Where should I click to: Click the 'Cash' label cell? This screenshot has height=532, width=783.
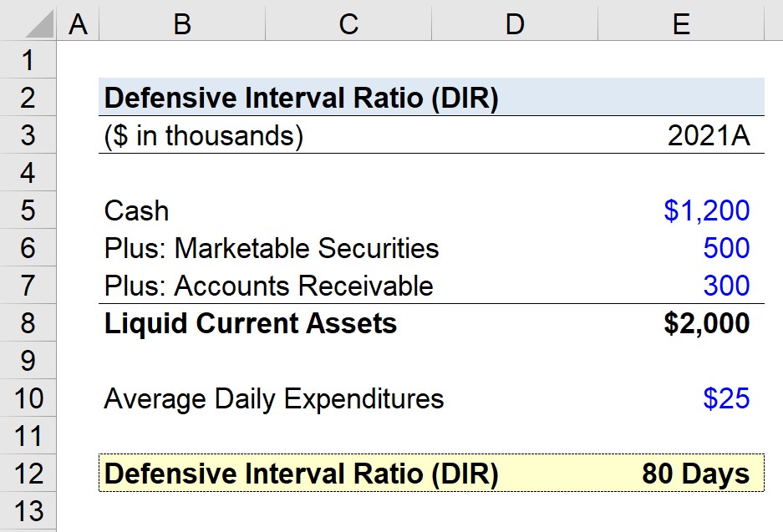coord(136,210)
